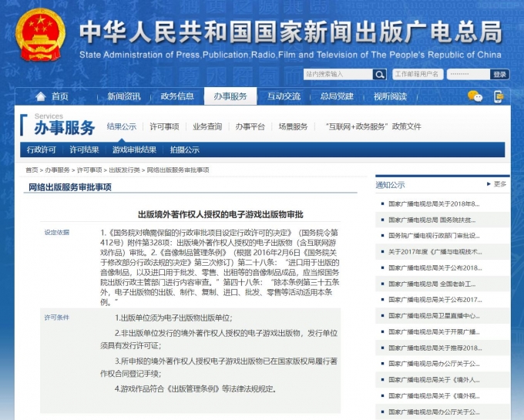Click 出版发行类 in breadcrumb
524x420 pixels.
pyautogui.click(x=124, y=170)
